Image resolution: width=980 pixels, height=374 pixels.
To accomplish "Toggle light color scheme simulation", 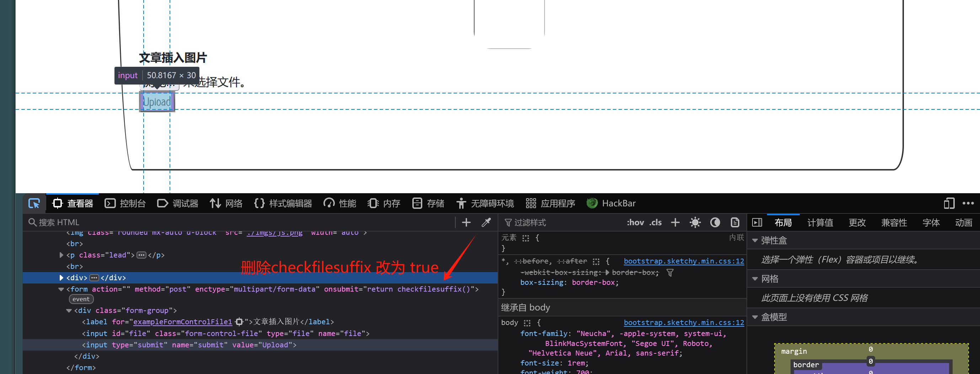I will point(695,222).
